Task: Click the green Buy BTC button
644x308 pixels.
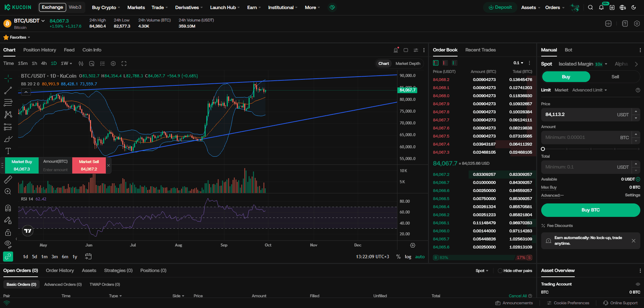Action: coord(591,210)
